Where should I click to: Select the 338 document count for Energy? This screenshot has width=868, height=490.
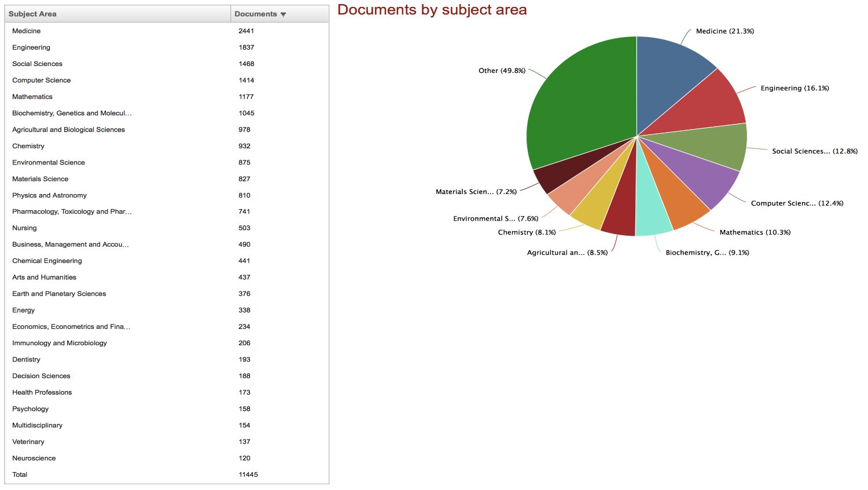point(244,310)
